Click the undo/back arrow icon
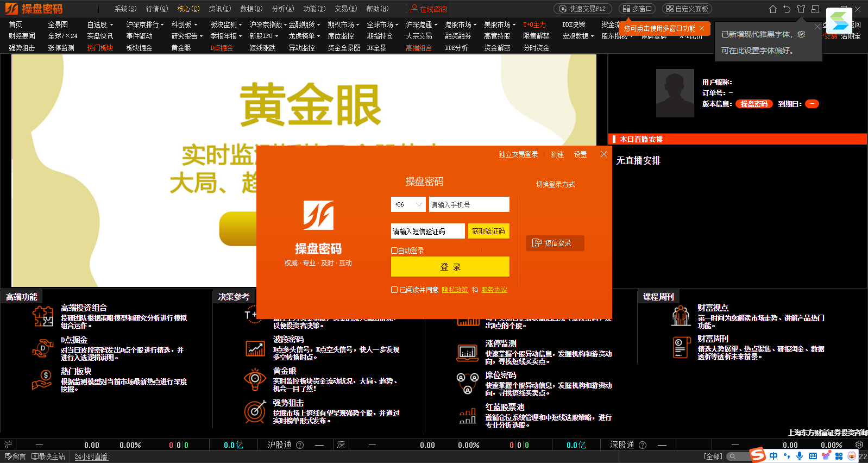868x463 pixels. [787, 9]
